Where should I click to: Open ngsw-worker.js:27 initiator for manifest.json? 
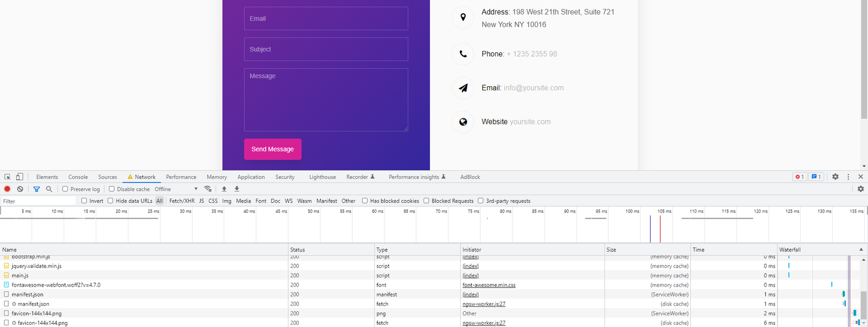point(484,304)
